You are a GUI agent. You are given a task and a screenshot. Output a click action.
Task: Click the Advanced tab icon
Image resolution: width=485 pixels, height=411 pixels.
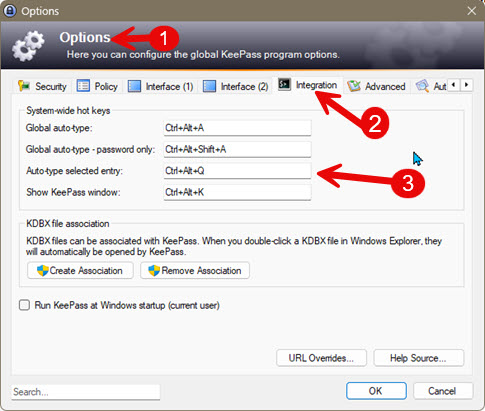pos(354,86)
